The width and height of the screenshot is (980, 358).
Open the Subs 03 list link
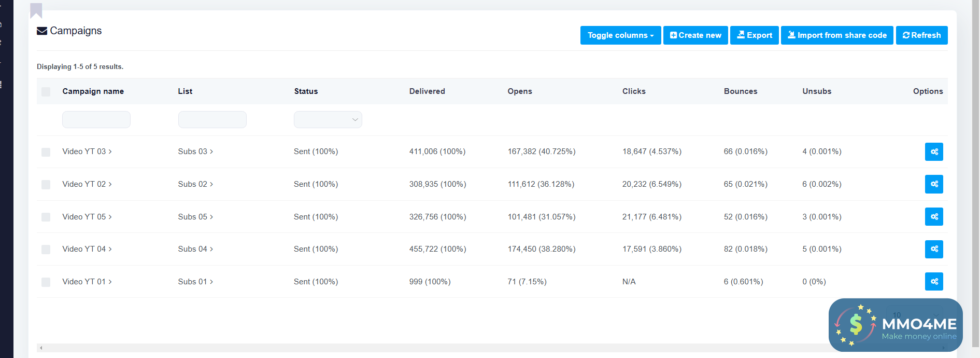195,152
